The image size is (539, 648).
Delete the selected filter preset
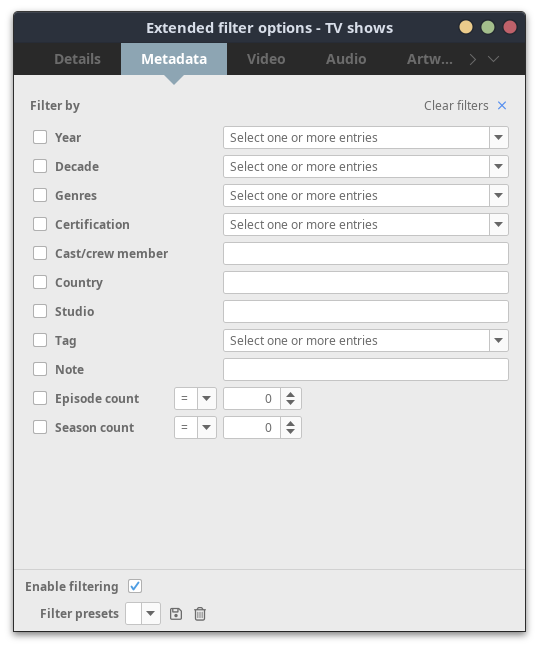[x=200, y=614]
